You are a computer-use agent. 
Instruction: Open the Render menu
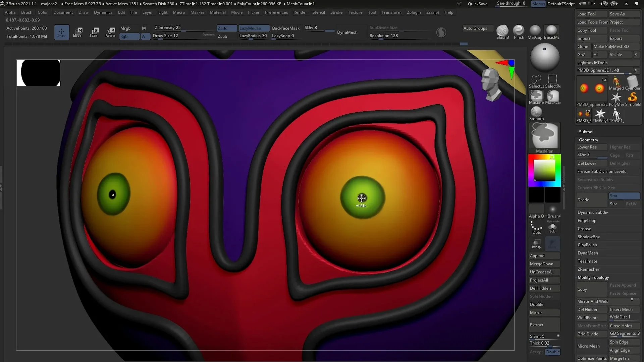(x=300, y=12)
